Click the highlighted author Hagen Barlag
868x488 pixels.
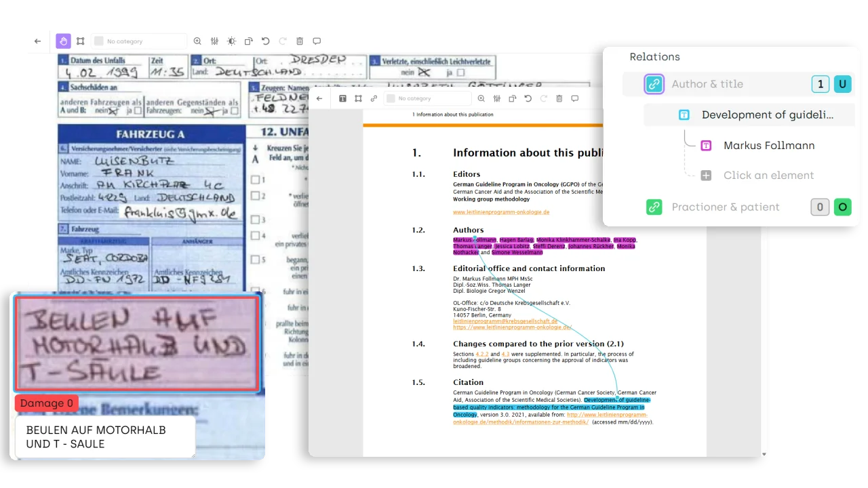point(516,240)
